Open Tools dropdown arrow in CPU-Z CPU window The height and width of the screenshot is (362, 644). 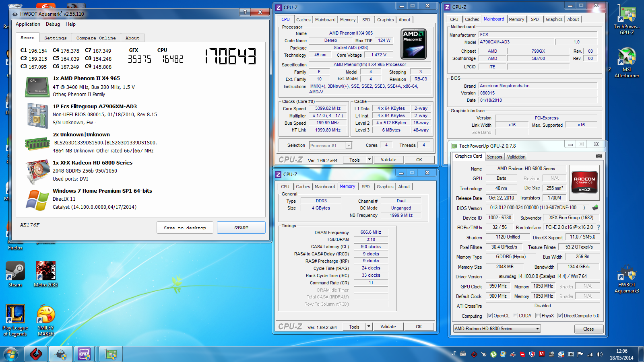[369, 160]
